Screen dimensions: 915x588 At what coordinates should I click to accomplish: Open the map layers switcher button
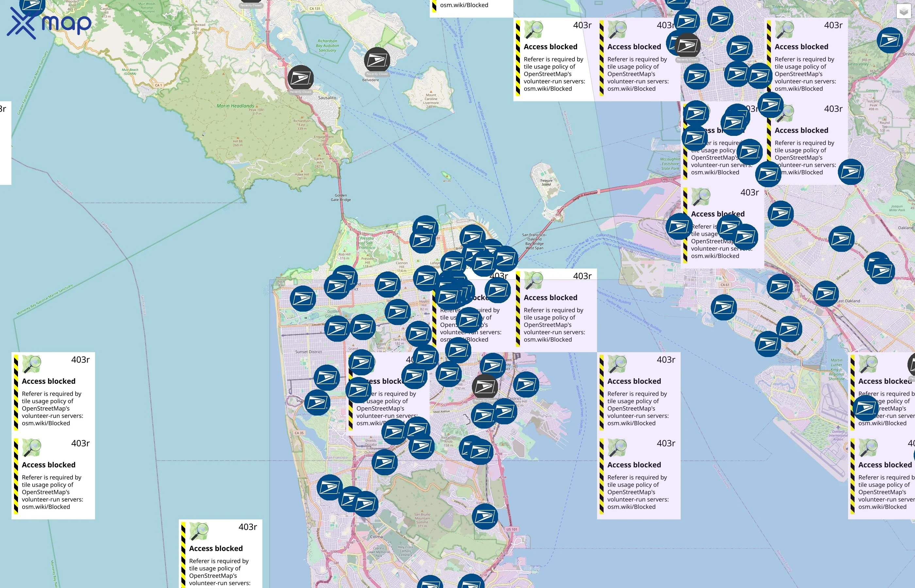[903, 12]
